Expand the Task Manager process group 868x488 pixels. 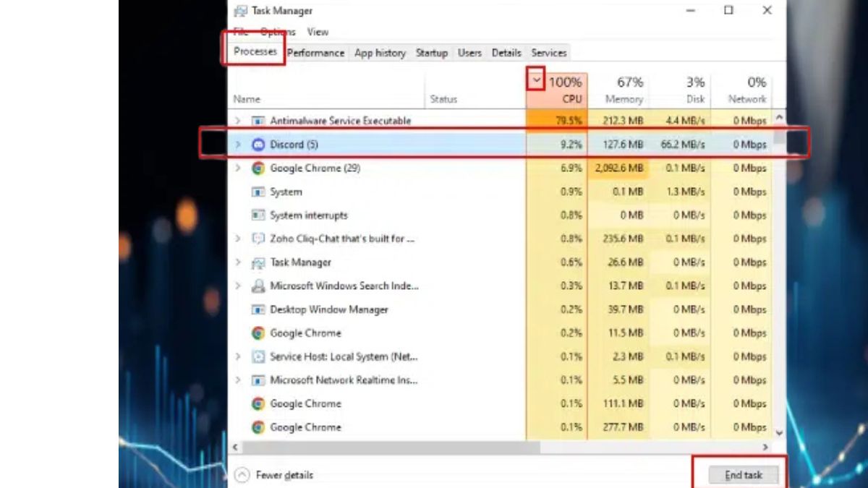pos(238,263)
